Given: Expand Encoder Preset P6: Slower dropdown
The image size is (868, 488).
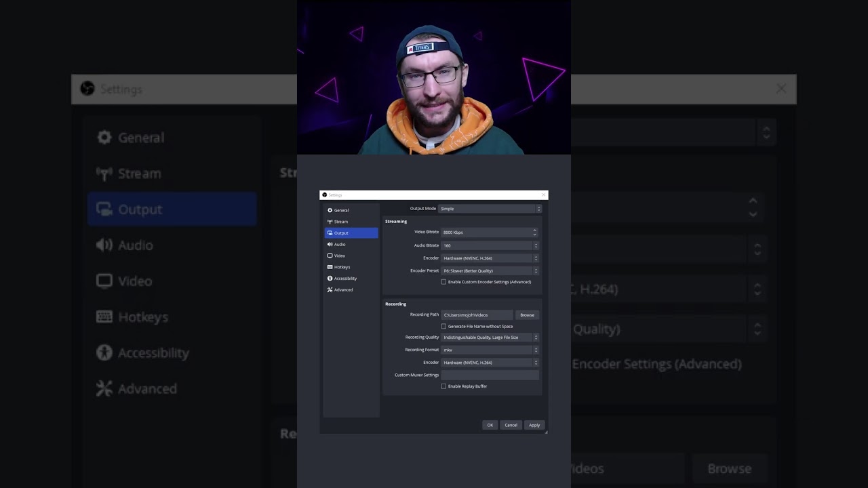Looking at the screenshot, I should [490, 270].
